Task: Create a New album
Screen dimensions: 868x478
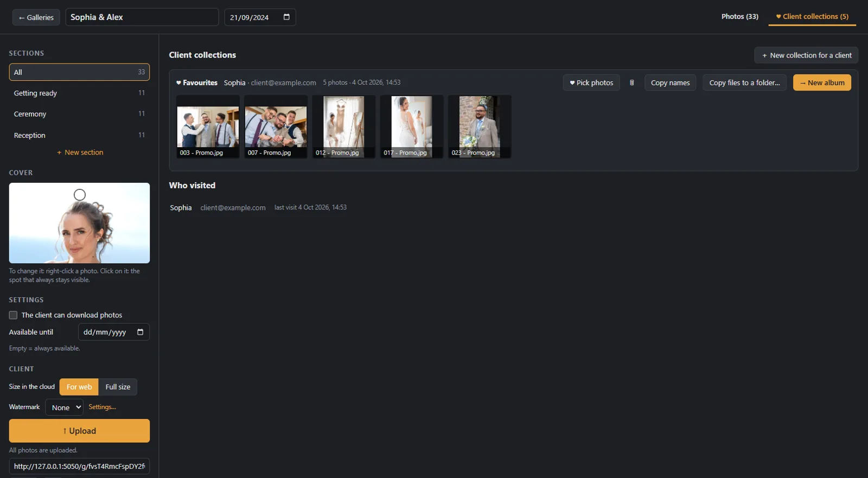Action: [x=822, y=82]
